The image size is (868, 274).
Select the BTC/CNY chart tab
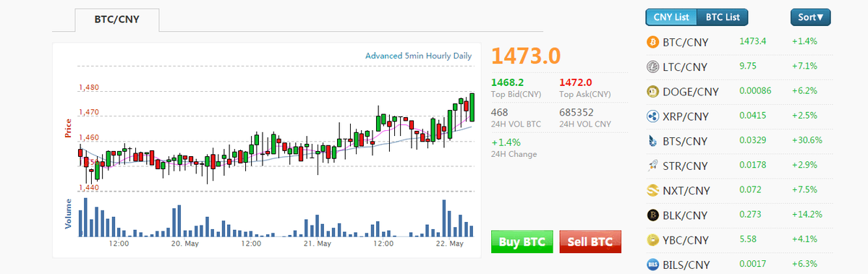[116, 20]
